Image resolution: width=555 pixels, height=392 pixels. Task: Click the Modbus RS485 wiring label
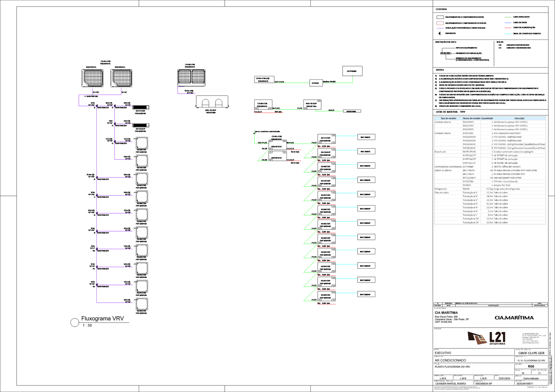(x=329, y=82)
